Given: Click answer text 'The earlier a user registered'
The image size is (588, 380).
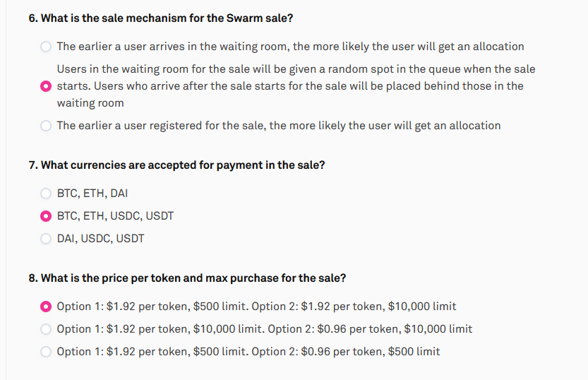Looking at the screenshot, I should 279,126.
